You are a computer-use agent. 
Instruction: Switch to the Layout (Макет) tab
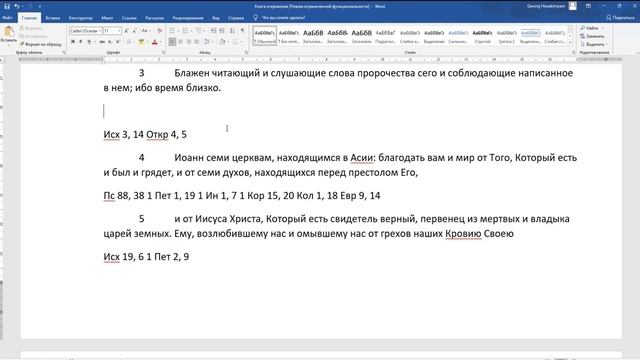point(107,18)
